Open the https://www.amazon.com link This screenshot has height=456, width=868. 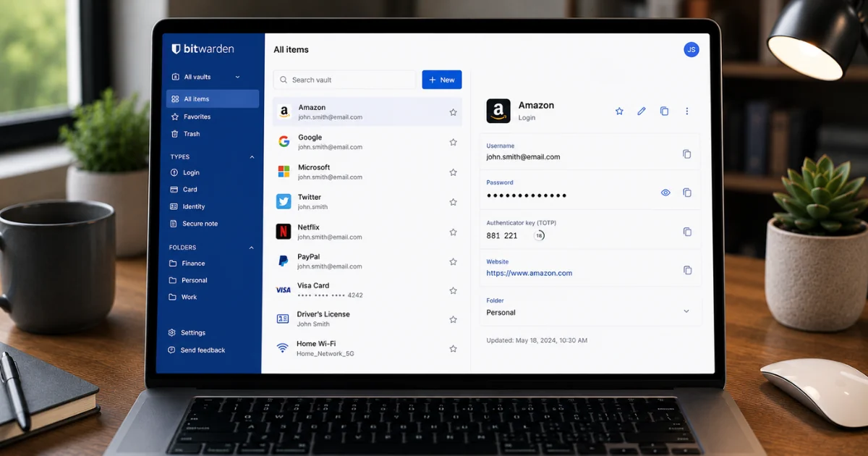pos(529,274)
